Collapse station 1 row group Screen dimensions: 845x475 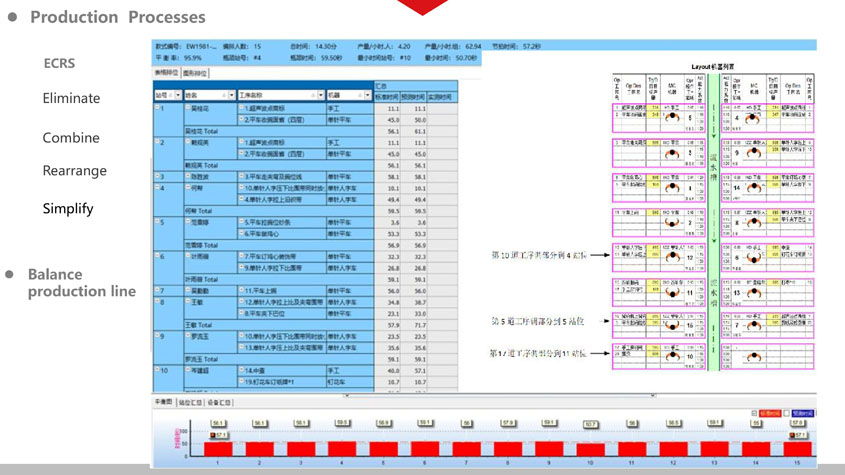[158, 109]
